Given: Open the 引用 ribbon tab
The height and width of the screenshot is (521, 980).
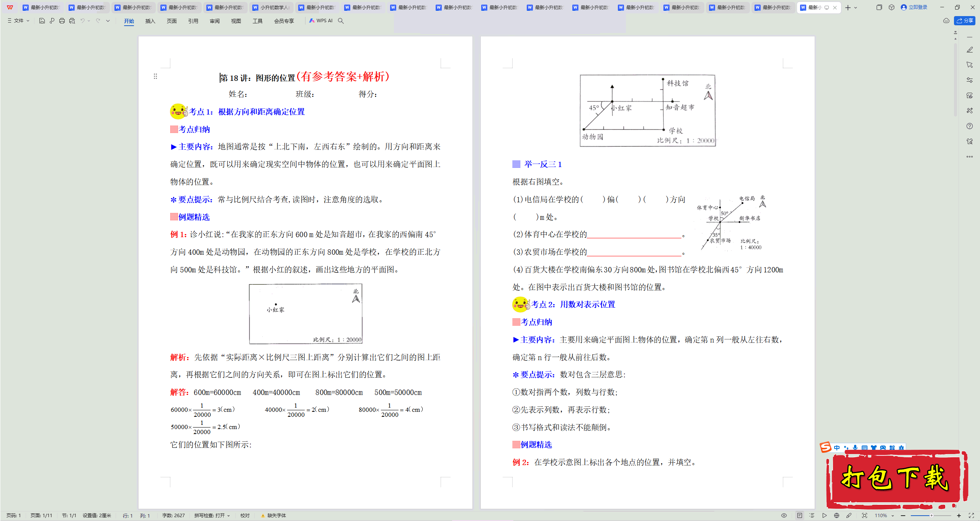Looking at the screenshot, I should tap(193, 21).
